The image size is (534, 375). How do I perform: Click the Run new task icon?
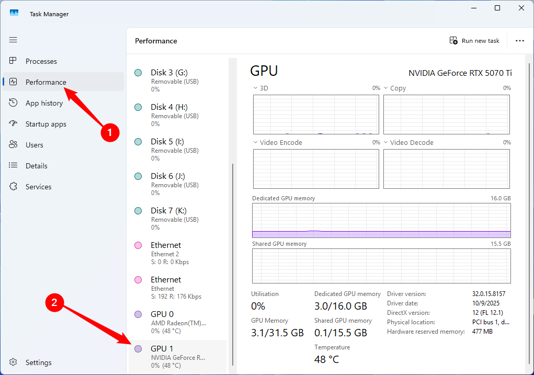tap(453, 41)
